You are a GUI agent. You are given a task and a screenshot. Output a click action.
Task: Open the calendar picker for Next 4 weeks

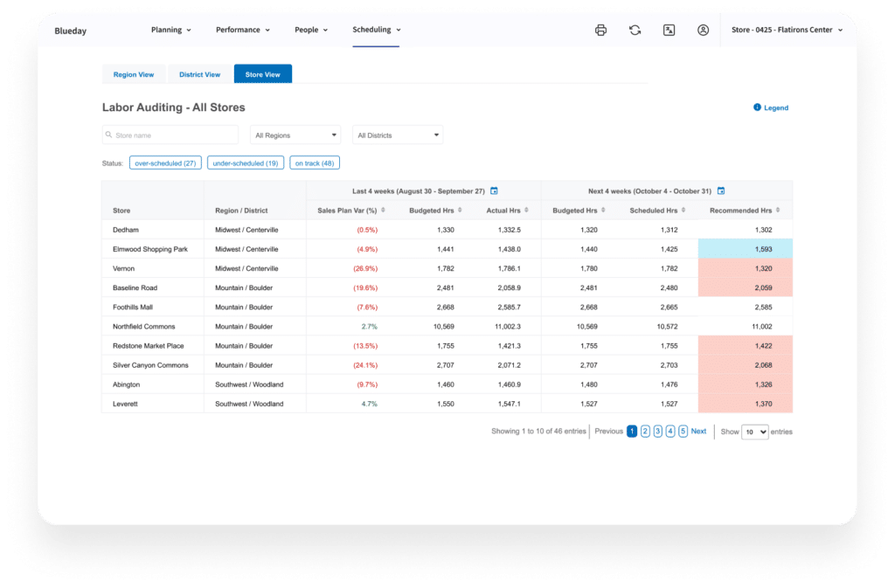(720, 190)
